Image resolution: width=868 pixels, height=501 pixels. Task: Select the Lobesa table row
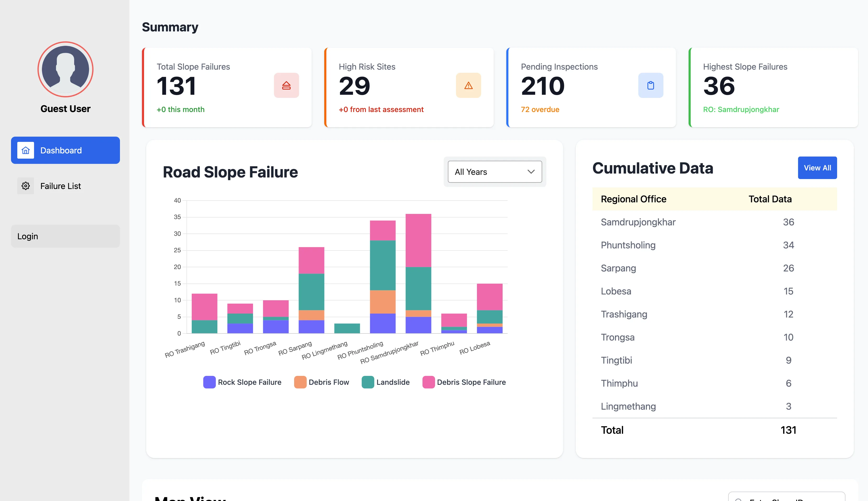(715, 291)
